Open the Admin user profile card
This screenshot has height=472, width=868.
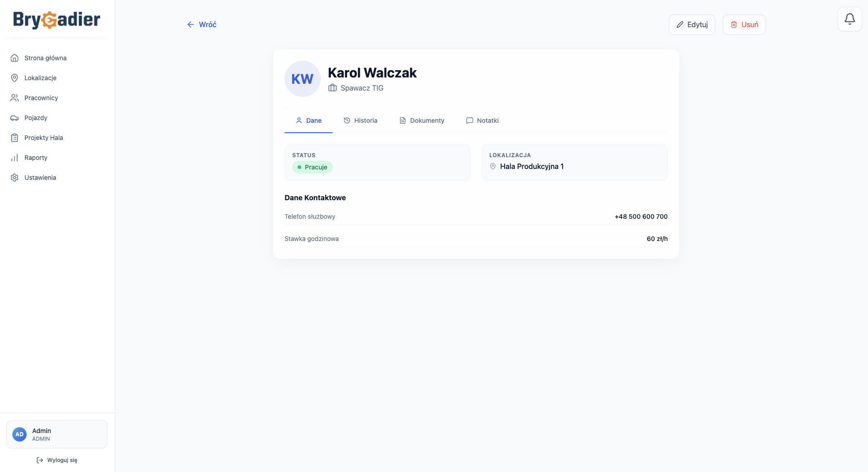click(57, 434)
